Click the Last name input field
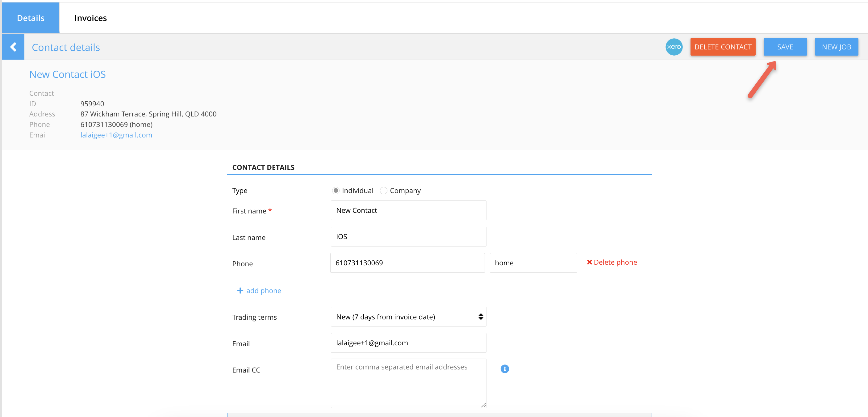Screen dimensions: 868x417 [408, 237]
